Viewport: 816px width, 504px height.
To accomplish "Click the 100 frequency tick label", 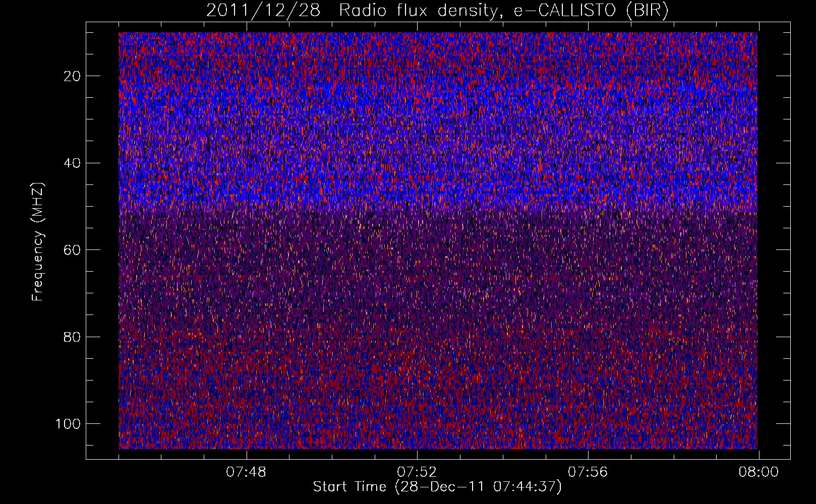I will click(68, 424).
